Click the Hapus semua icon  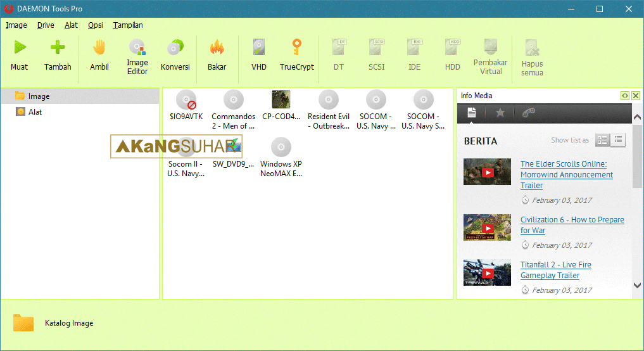(532, 48)
